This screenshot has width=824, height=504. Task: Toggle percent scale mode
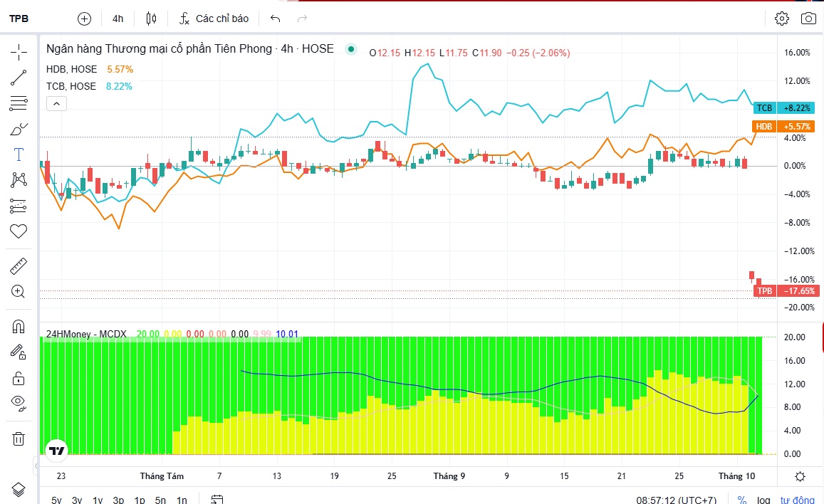(742, 500)
